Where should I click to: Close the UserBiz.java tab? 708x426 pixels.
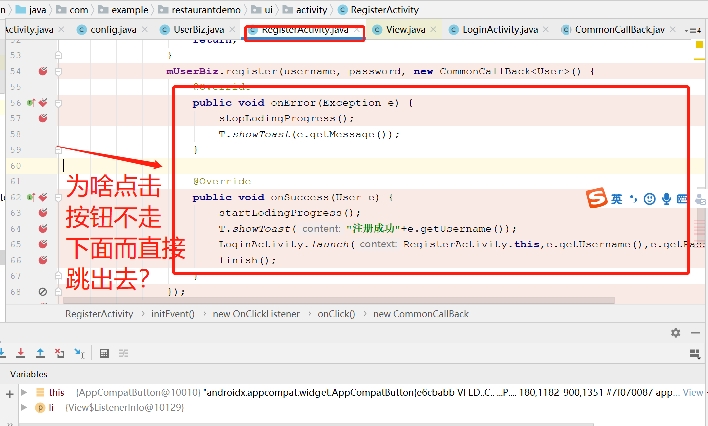point(232,29)
